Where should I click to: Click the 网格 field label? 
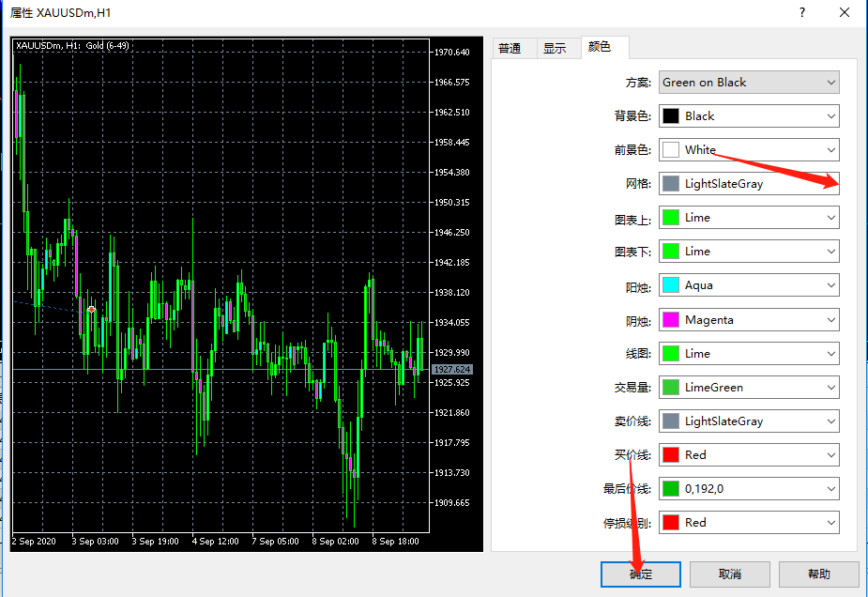pyautogui.click(x=638, y=184)
